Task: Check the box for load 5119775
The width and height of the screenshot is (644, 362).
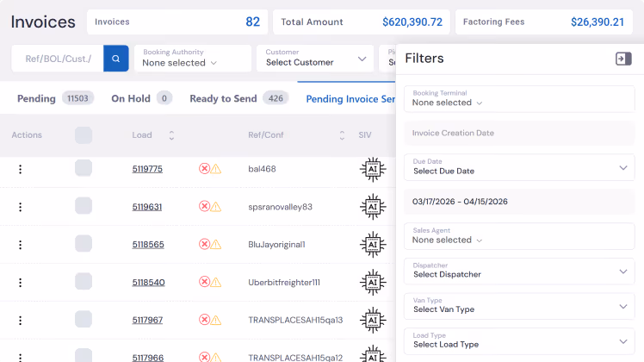Action: (x=84, y=168)
